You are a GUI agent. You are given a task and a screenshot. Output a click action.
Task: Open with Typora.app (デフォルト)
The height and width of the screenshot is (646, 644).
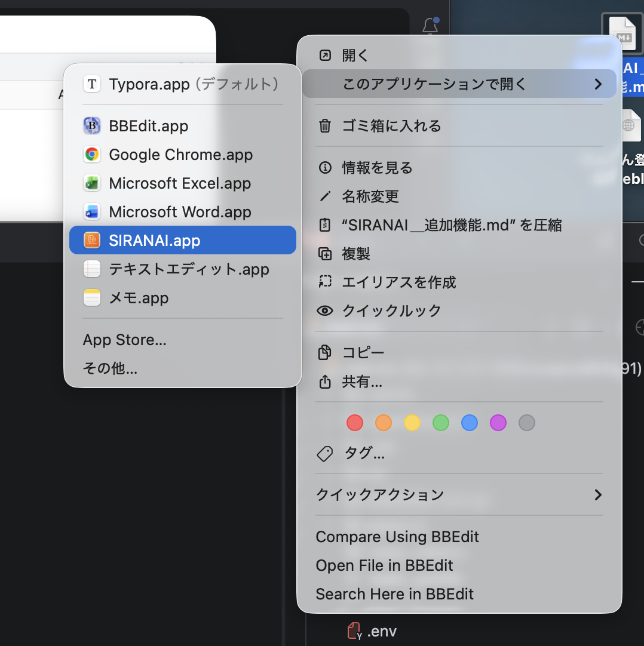[183, 84]
